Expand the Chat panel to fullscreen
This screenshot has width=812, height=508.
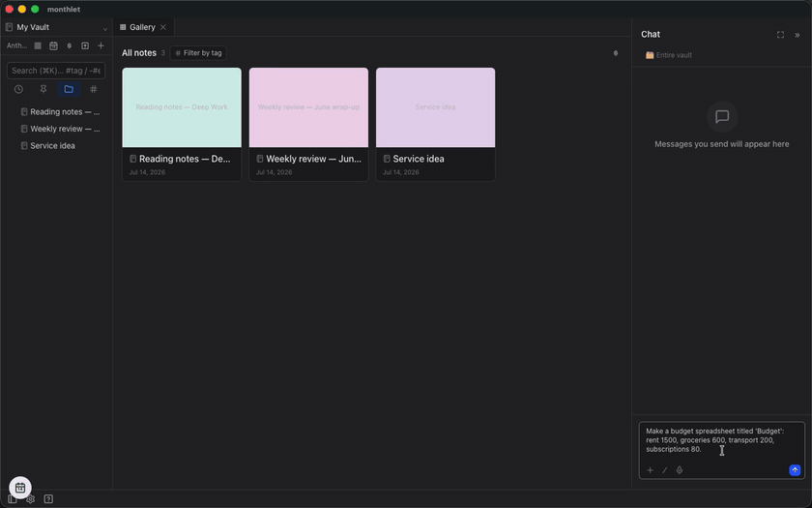[x=780, y=35]
